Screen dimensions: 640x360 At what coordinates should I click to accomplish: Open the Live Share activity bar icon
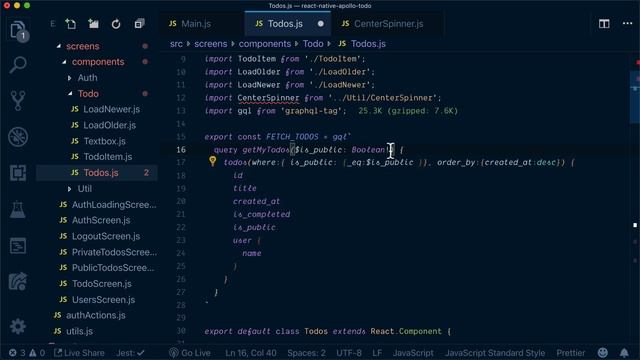click(x=18, y=282)
